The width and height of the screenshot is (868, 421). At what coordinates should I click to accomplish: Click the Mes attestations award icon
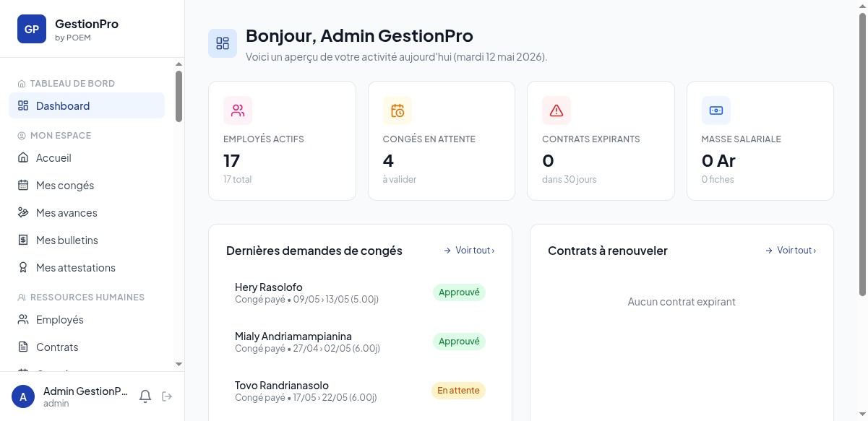tap(23, 267)
